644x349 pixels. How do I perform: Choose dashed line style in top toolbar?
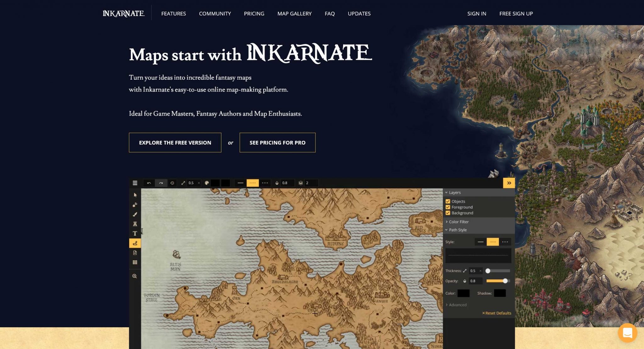click(265, 183)
